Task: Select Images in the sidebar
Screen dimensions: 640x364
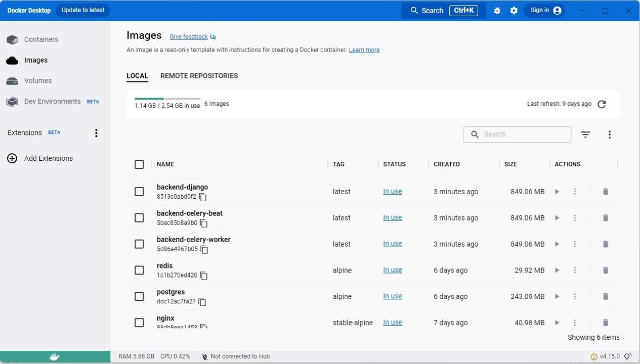Action: coord(27,60)
